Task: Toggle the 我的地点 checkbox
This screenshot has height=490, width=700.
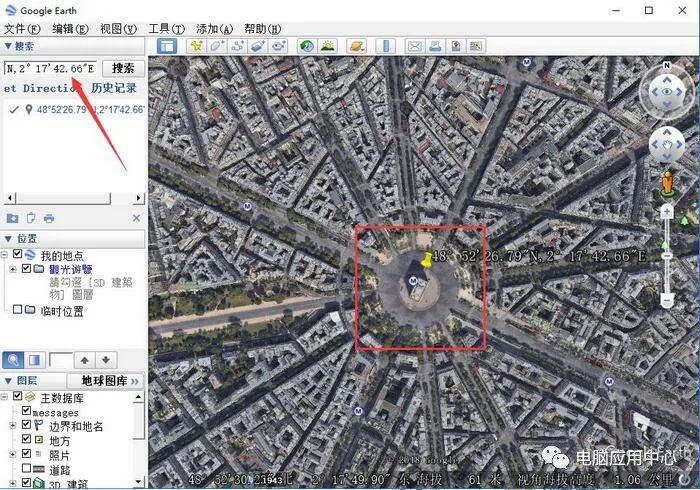Action: [x=17, y=254]
